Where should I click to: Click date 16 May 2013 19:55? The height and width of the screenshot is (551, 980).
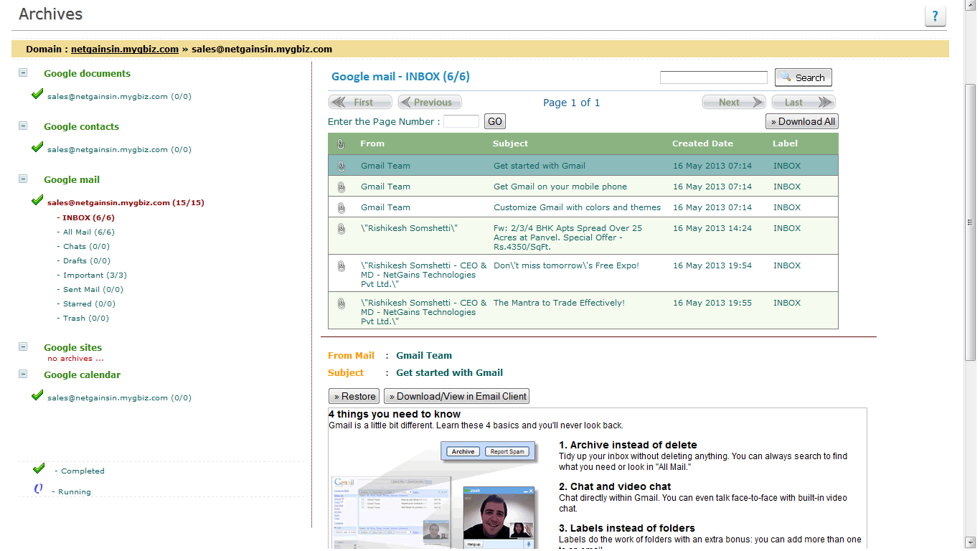[712, 303]
